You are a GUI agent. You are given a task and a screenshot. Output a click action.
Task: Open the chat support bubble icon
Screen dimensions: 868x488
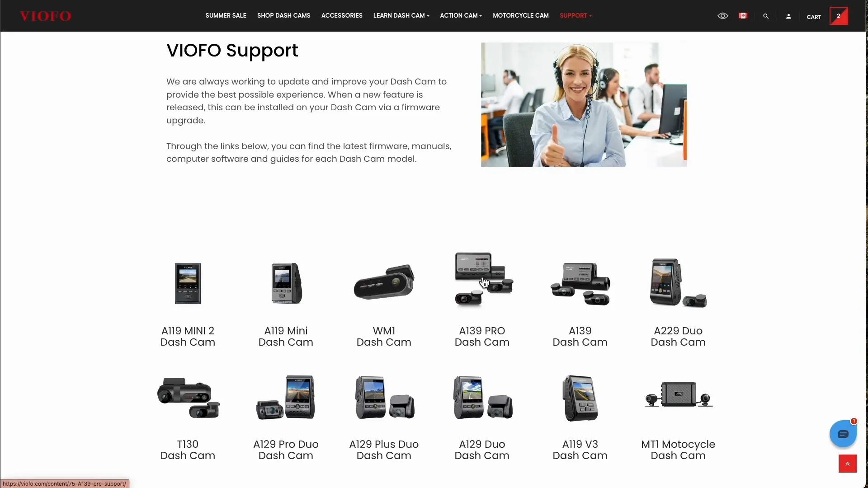843,433
